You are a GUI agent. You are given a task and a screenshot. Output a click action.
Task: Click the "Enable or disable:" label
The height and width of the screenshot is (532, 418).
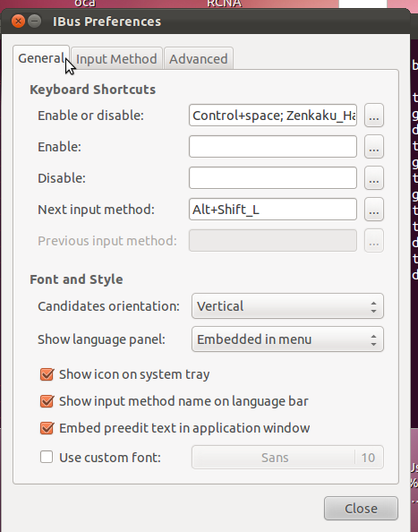tap(90, 116)
